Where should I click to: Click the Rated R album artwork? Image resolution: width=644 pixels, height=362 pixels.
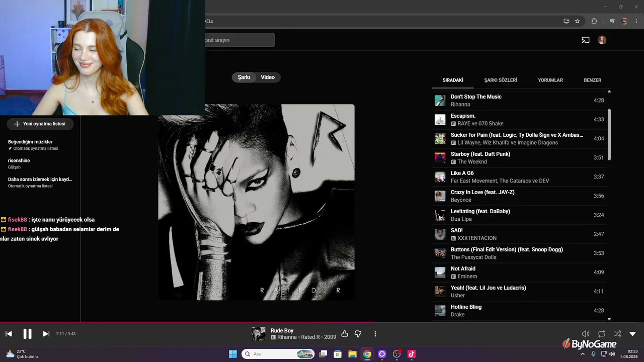[257, 202]
